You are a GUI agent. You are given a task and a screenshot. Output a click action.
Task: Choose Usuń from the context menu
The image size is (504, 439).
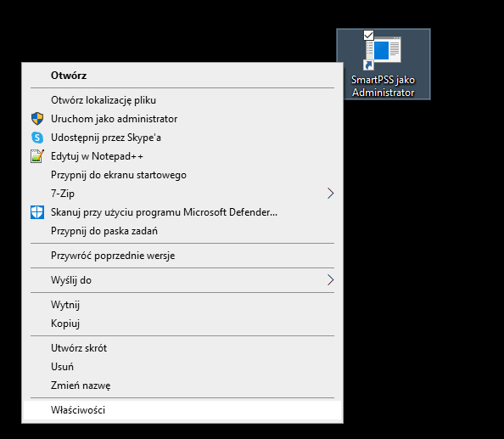click(182, 367)
